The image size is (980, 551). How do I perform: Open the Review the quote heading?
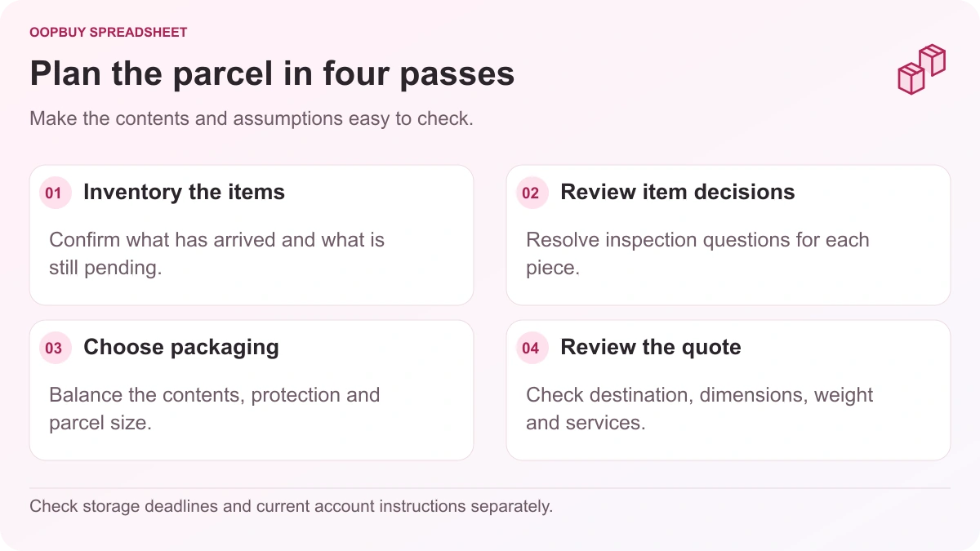[650, 347]
